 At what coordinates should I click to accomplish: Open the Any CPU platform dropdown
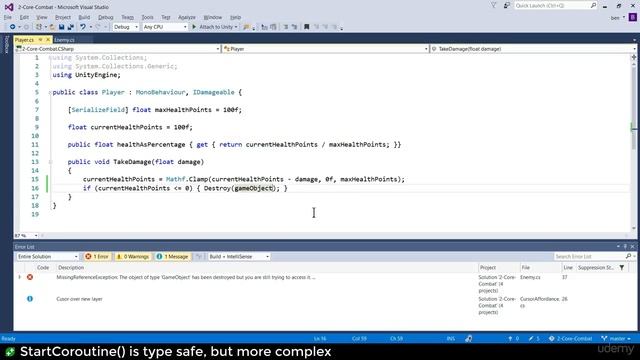click(x=165, y=27)
